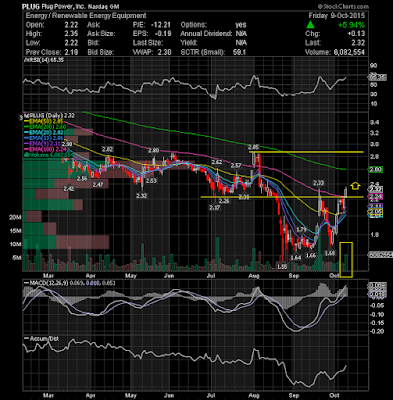Click the -0.20 MACD axis label
The image size is (393, 400).
point(377,331)
